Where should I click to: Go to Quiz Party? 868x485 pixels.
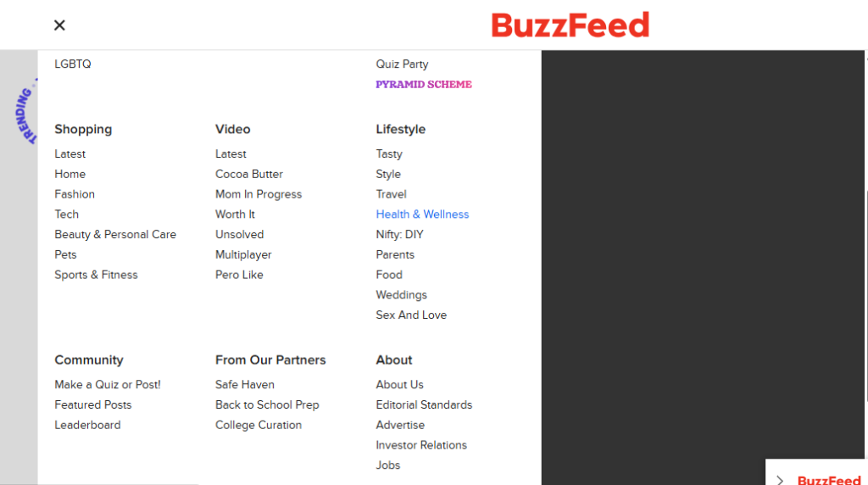(402, 64)
